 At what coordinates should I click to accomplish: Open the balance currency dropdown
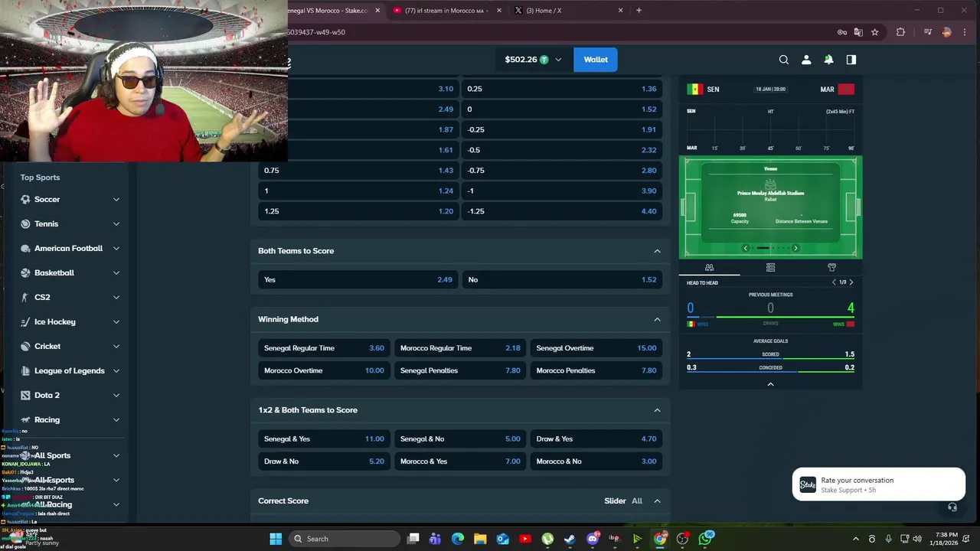pyautogui.click(x=558, y=60)
